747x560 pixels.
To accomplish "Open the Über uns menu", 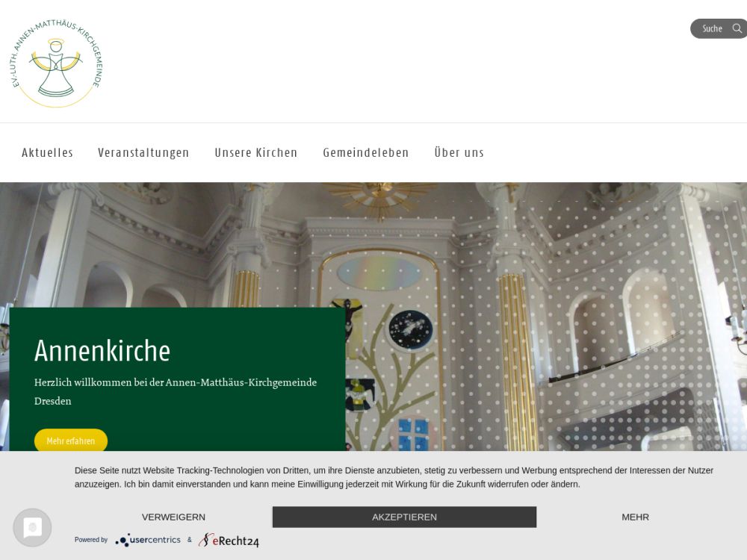I will [459, 152].
